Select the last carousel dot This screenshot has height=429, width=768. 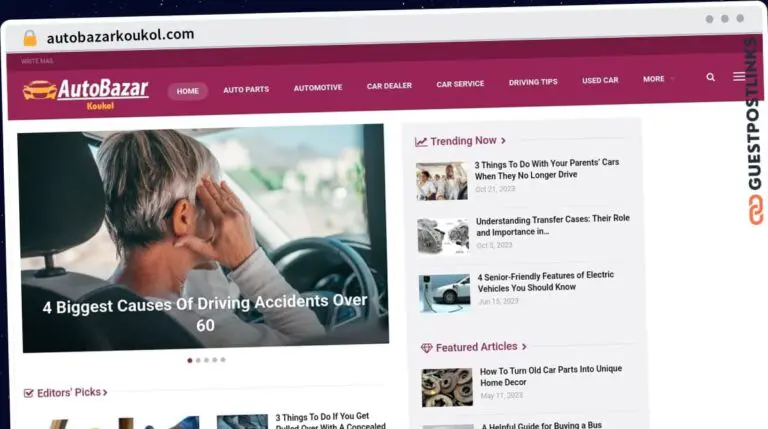click(x=223, y=359)
